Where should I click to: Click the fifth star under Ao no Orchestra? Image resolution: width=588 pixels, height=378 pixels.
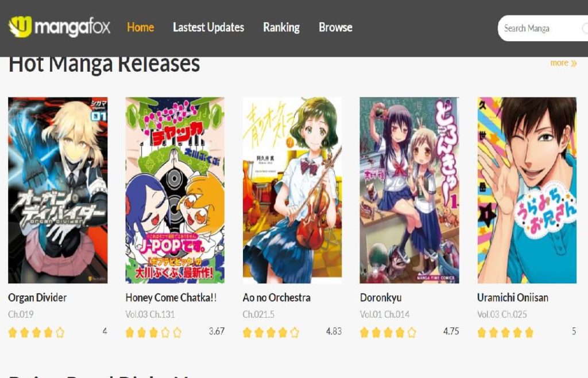click(x=295, y=332)
